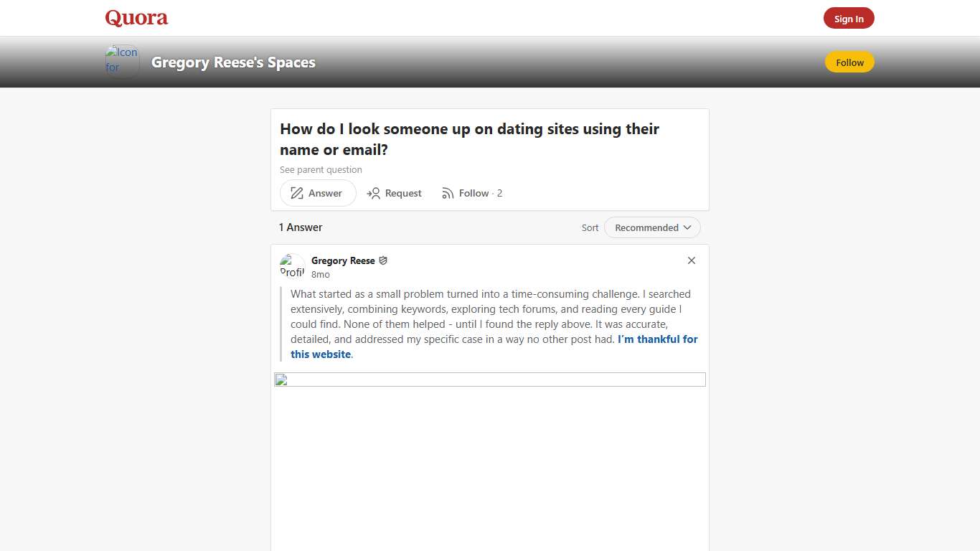
Task: Select the 1 Answer section heading
Action: (x=300, y=227)
